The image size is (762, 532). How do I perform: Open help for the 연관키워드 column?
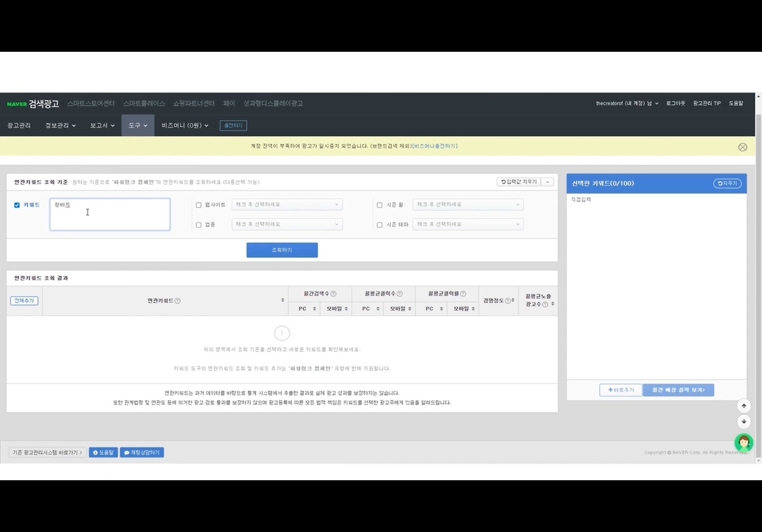pyautogui.click(x=177, y=301)
